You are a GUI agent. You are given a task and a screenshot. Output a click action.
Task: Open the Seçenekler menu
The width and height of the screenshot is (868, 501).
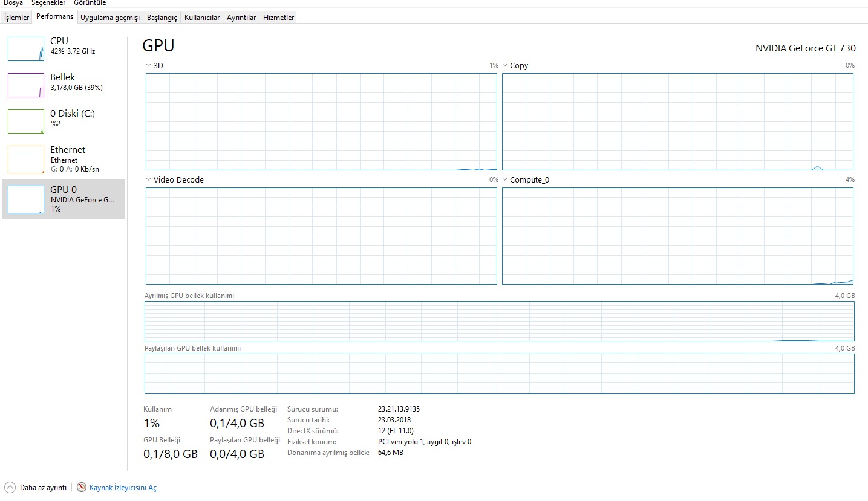click(48, 3)
